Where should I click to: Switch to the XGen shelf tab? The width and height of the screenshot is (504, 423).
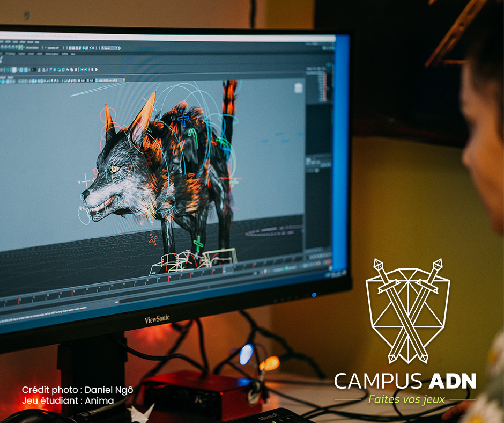pos(73,54)
